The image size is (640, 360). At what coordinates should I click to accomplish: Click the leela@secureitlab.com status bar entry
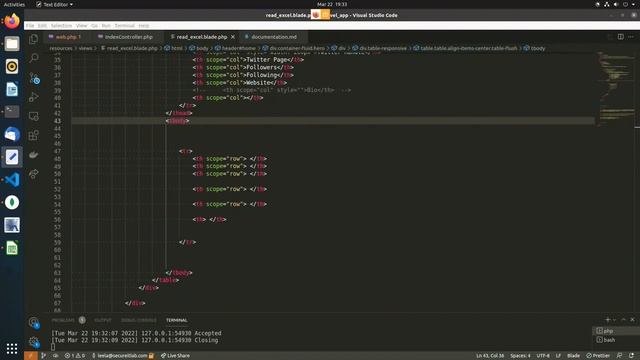point(123,356)
